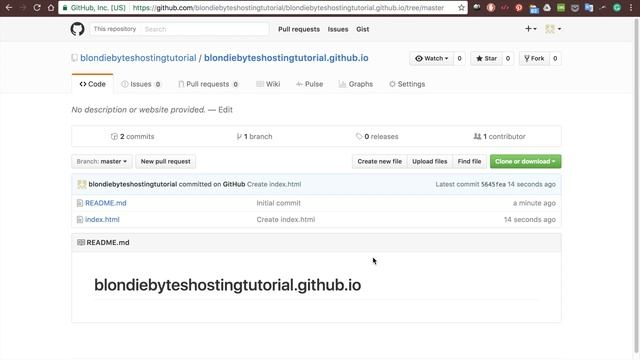Click the repository book icon beside owner name
640x360 pixels.
[x=74, y=58]
